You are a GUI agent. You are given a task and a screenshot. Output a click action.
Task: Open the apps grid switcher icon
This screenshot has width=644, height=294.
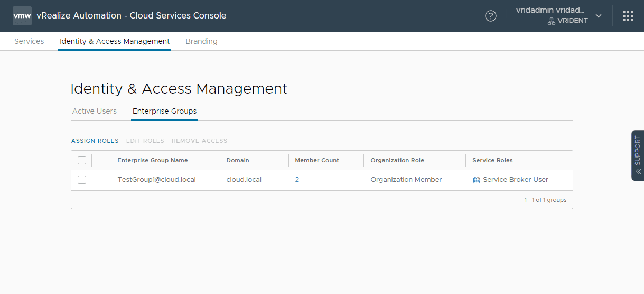coord(628,16)
